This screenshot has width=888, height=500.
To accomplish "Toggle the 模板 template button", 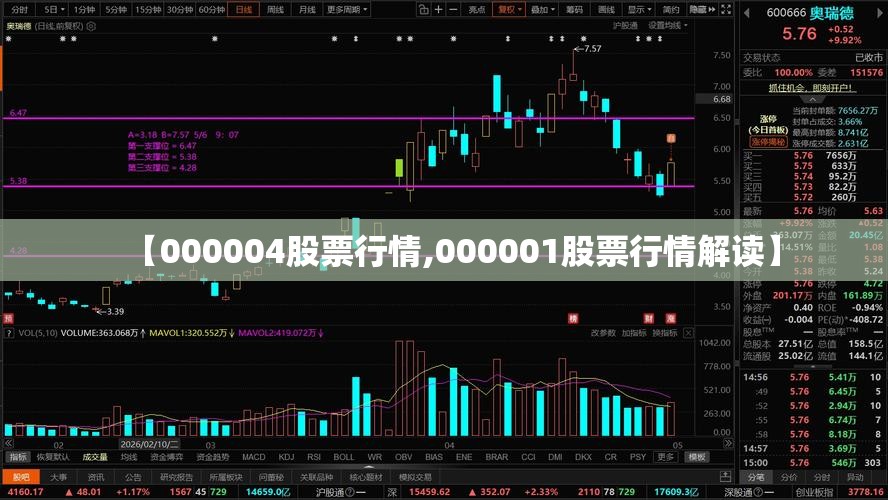I will [x=696, y=457].
